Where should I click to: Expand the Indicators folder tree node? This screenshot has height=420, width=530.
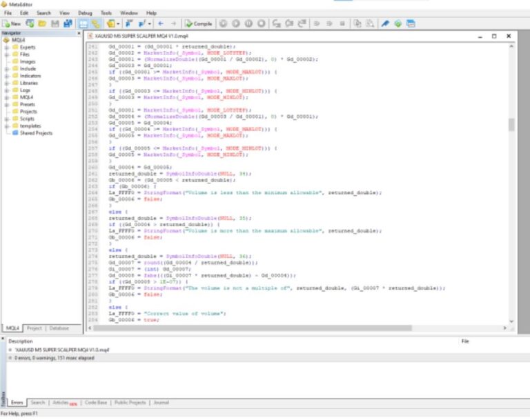click(x=6, y=76)
